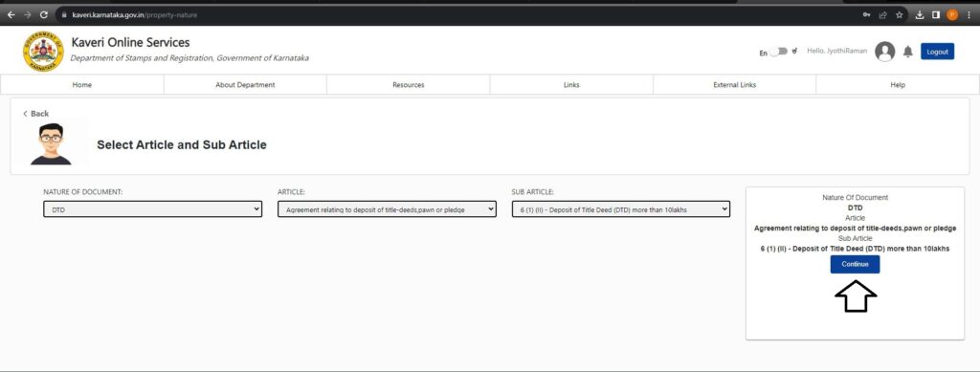
Task: Click the Hello JyothiRaman greeting text
Action: (836, 52)
